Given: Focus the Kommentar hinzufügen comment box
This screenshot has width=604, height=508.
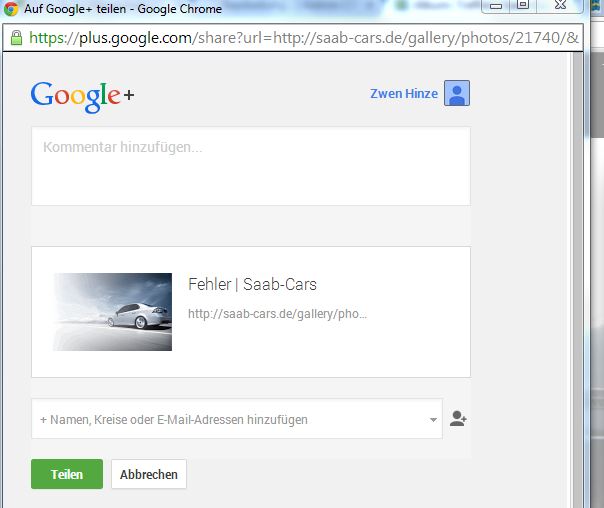Looking at the screenshot, I should [251, 166].
